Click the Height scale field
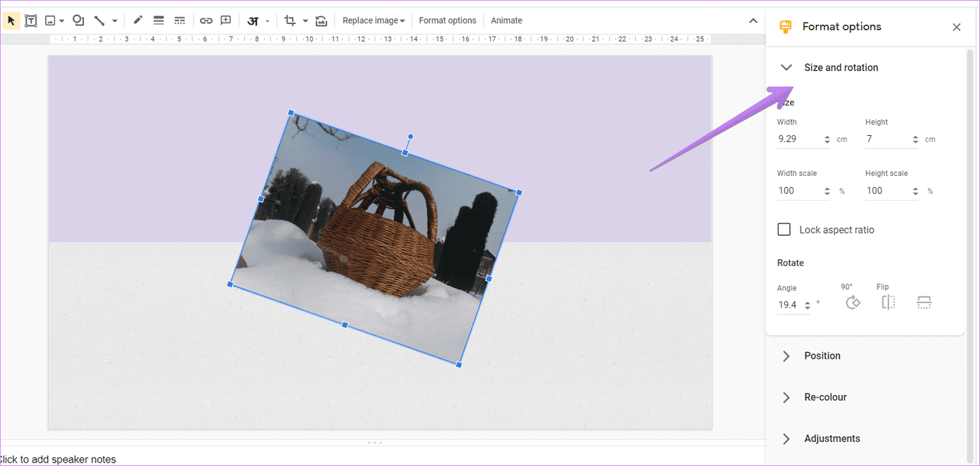 [888, 191]
